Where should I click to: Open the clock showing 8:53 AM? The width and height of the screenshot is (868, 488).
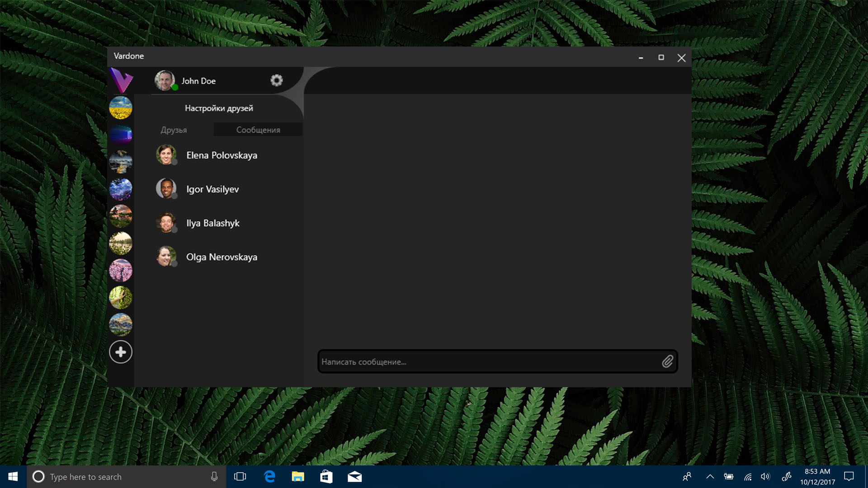click(x=817, y=477)
